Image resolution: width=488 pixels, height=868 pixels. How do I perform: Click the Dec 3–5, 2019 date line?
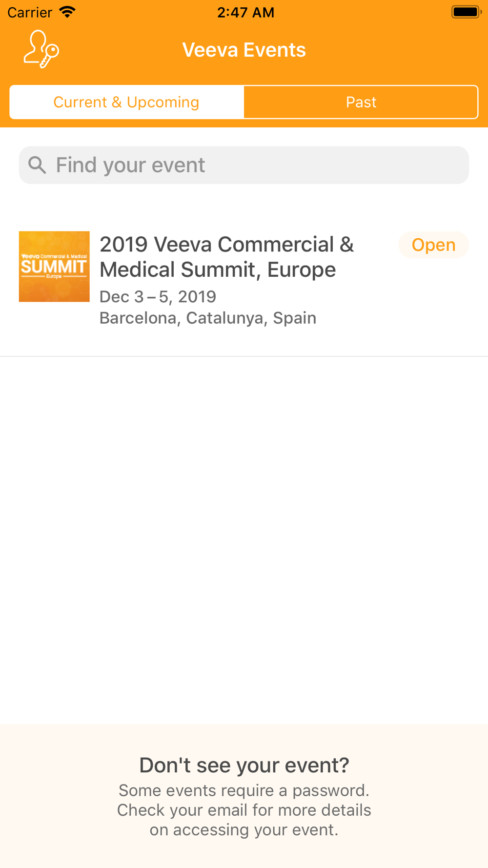[x=158, y=296]
